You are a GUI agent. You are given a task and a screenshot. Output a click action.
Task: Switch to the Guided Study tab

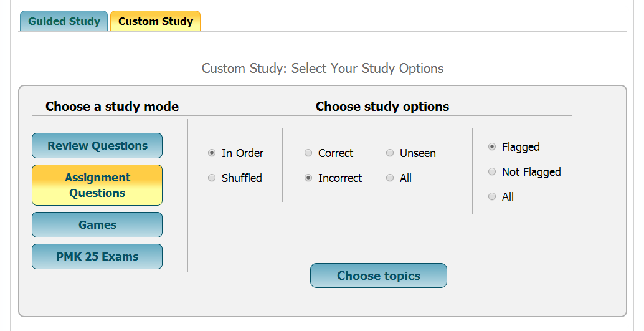click(64, 21)
